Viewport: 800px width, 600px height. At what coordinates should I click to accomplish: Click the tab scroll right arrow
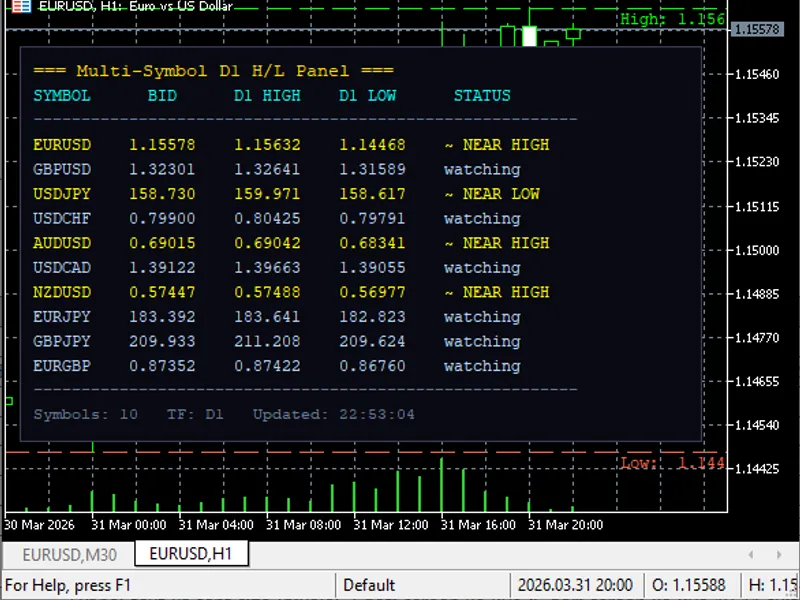pyautogui.click(x=779, y=555)
